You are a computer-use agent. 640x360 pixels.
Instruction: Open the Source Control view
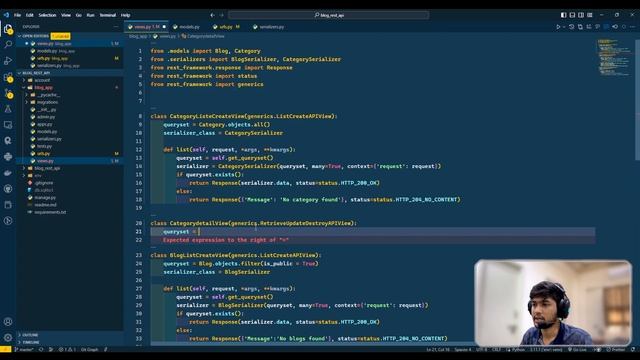pyautogui.click(x=8, y=93)
